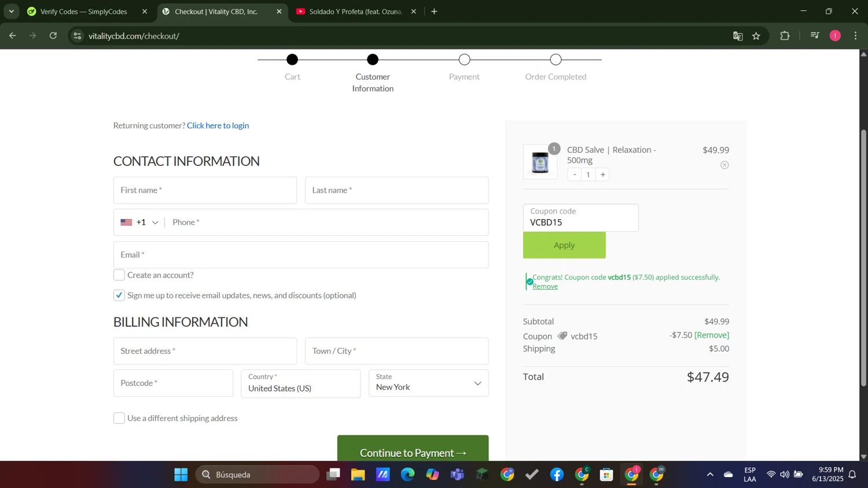This screenshot has height=488, width=868.
Task: Open the +1 country code dropdown
Action: [x=139, y=223]
